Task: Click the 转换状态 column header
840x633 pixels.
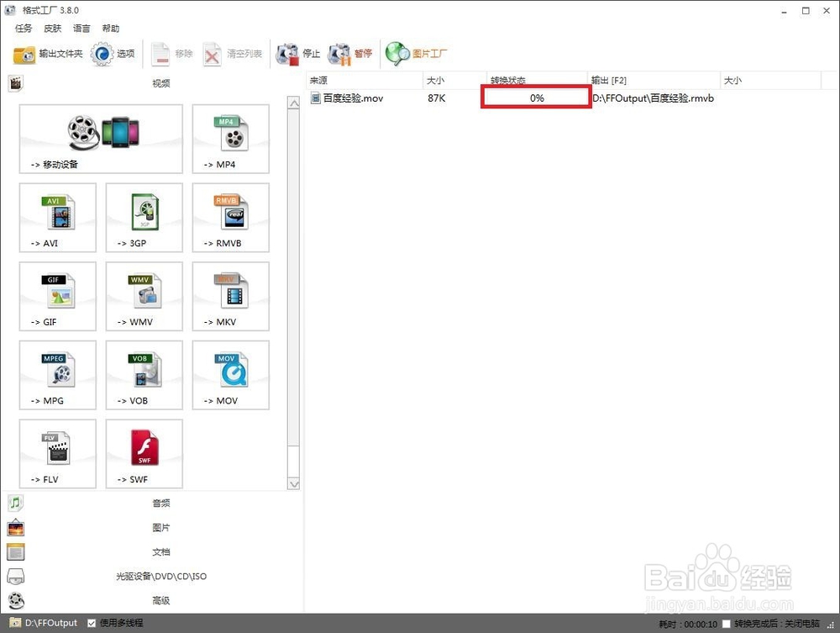Action: 537,81
